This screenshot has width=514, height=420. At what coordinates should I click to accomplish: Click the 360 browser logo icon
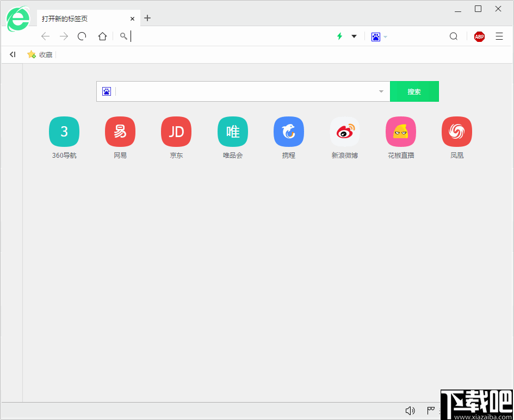18,19
